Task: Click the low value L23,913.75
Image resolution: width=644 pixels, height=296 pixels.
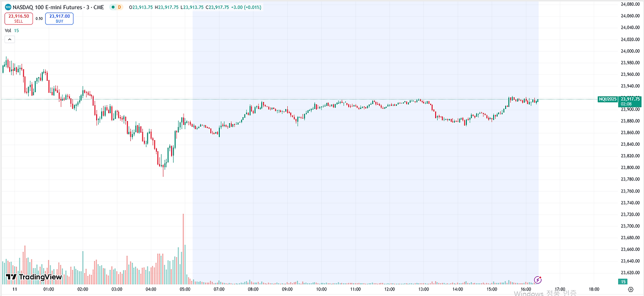Action: pyautogui.click(x=192, y=8)
